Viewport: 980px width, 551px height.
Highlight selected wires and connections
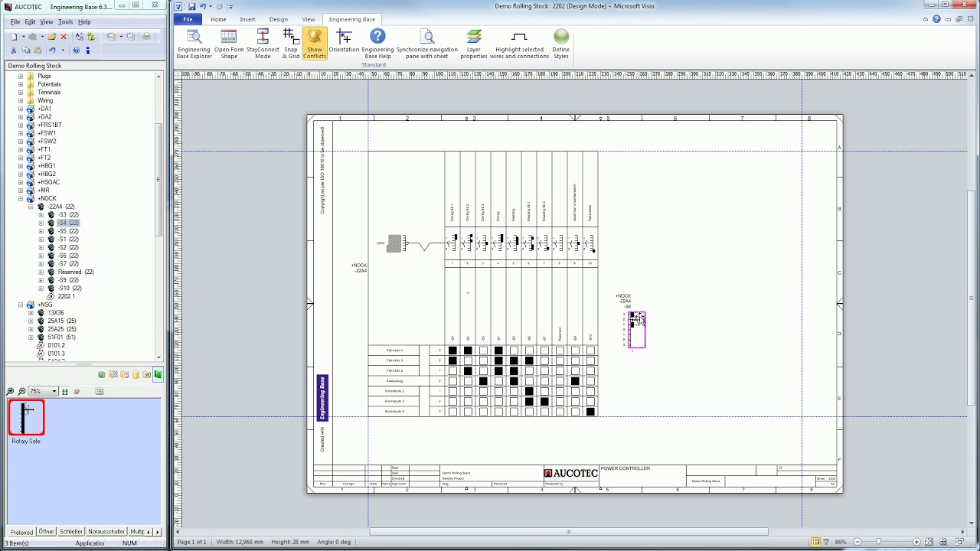point(519,44)
